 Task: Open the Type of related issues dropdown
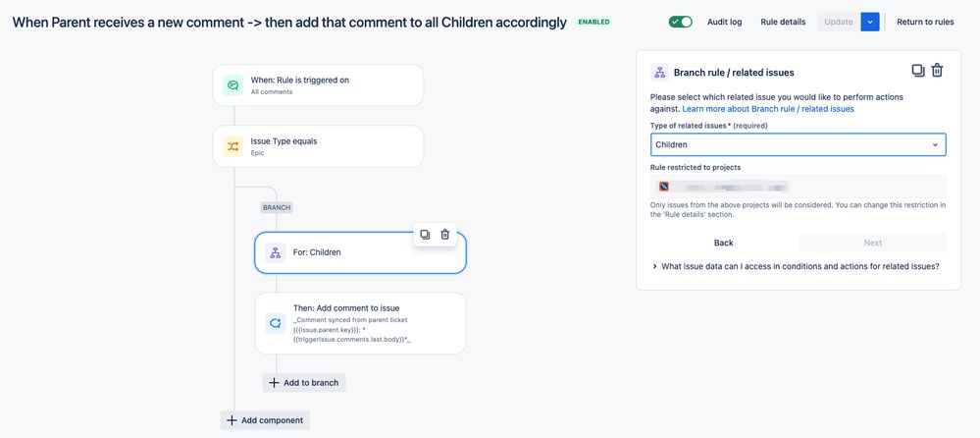tap(799, 144)
